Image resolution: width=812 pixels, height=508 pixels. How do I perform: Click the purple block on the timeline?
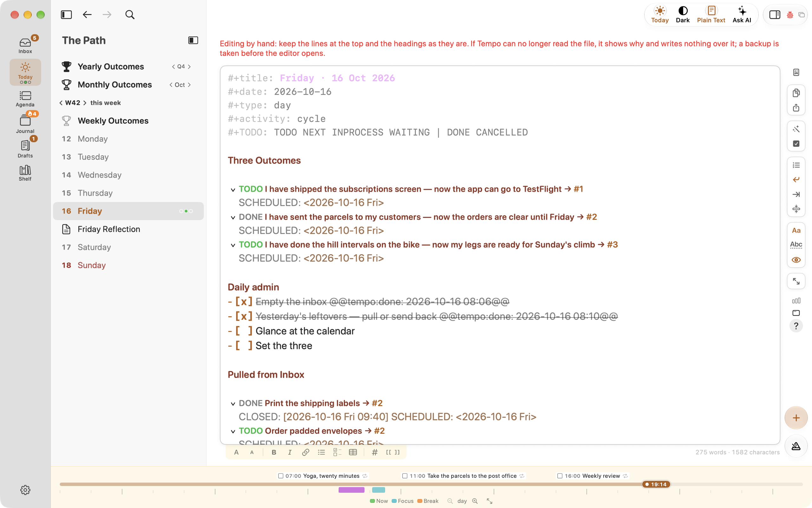(351, 490)
